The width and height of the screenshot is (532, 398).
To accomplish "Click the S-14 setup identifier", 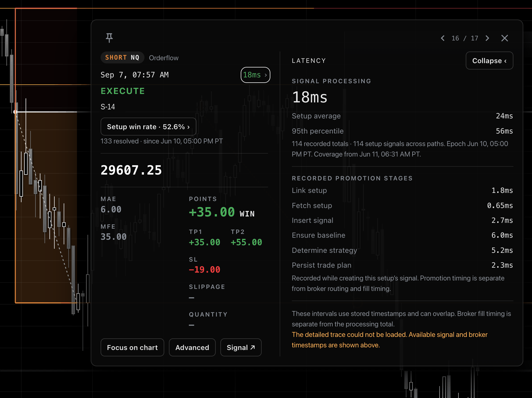I will pos(108,107).
